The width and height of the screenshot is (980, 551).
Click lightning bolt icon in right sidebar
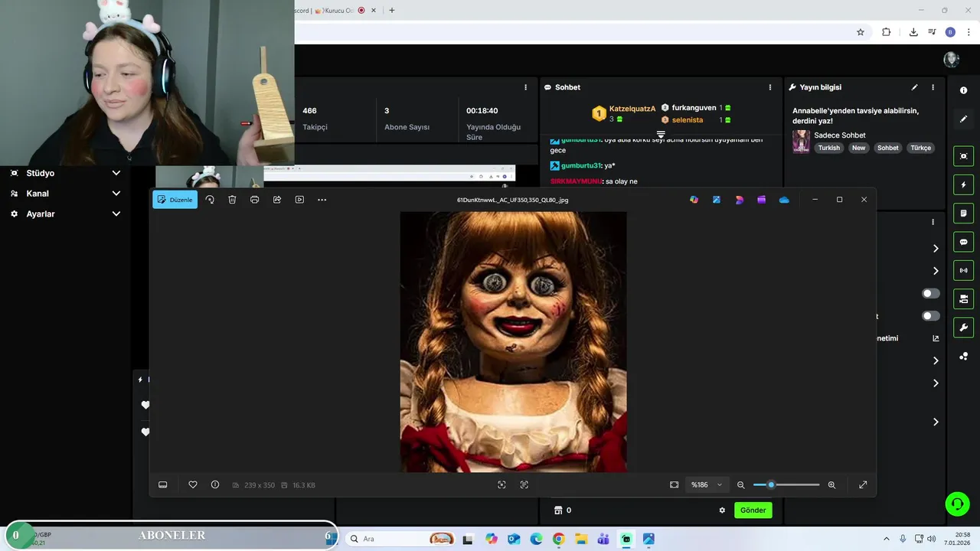point(963,184)
